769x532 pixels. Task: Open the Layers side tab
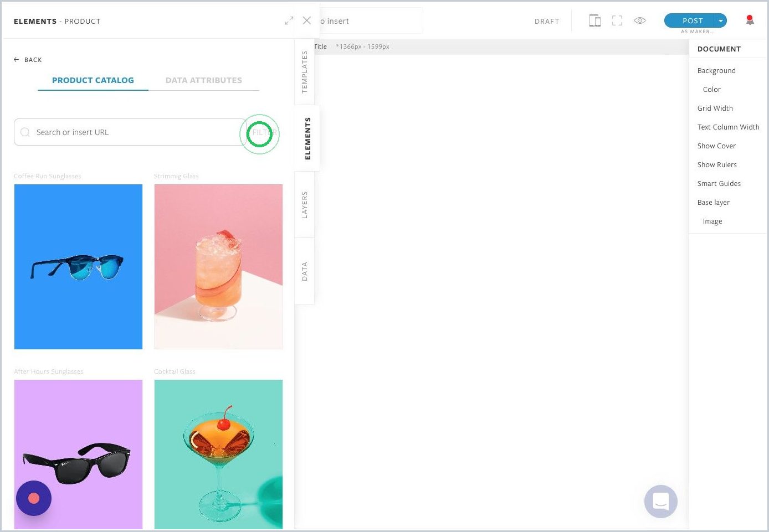coord(304,205)
